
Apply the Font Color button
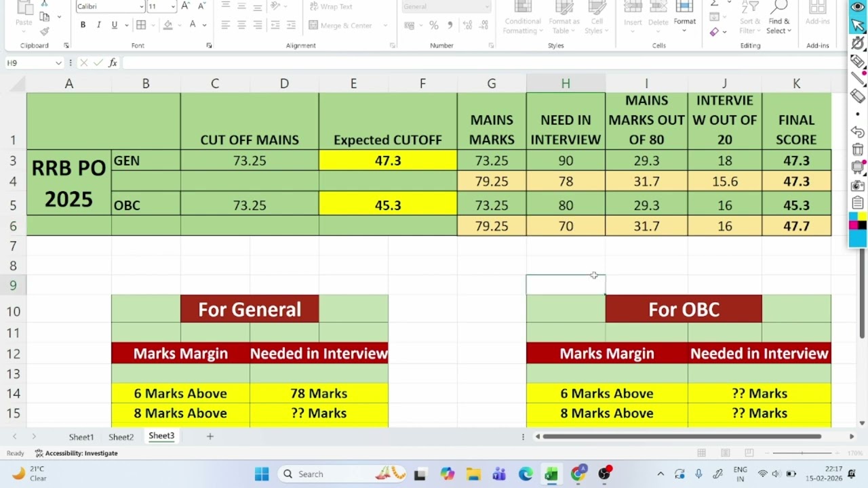click(193, 25)
